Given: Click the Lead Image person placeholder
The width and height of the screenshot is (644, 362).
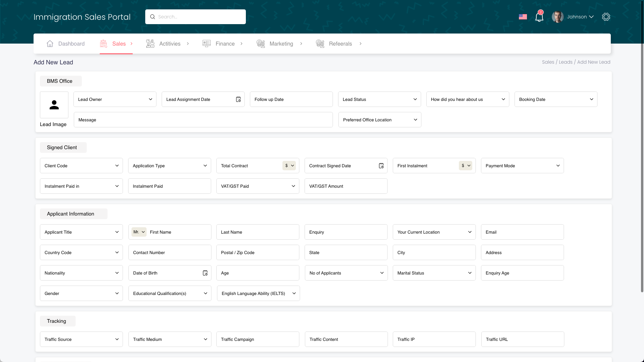Looking at the screenshot, I should click(x=54, y=105).
